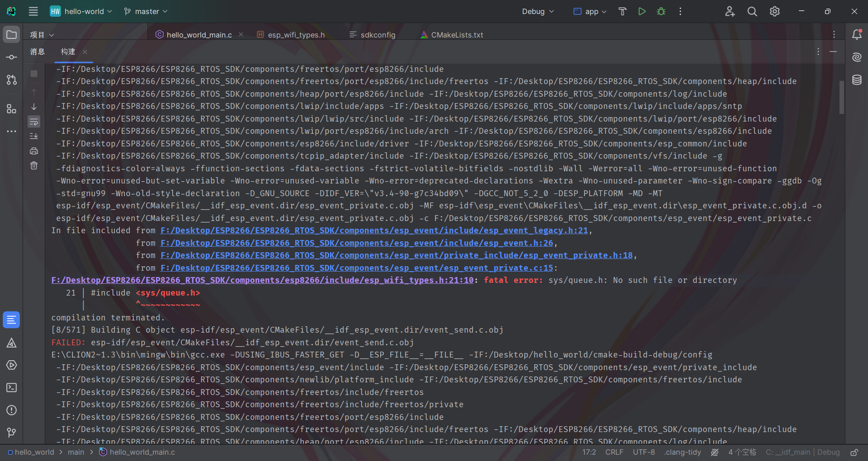Image resolution: width=868 pixels, height=461 pixels.
Task: Open the Commit tool window
Action: (x=11, y=57)
